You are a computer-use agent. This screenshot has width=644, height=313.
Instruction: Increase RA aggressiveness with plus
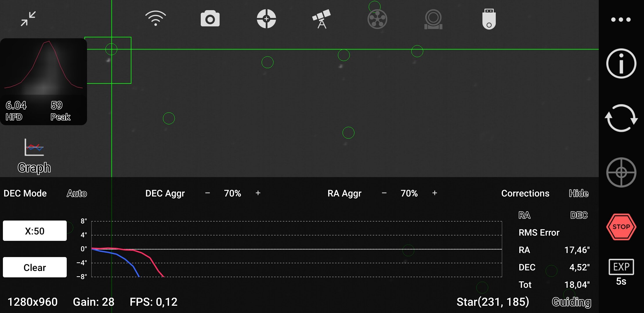point(435,193)
